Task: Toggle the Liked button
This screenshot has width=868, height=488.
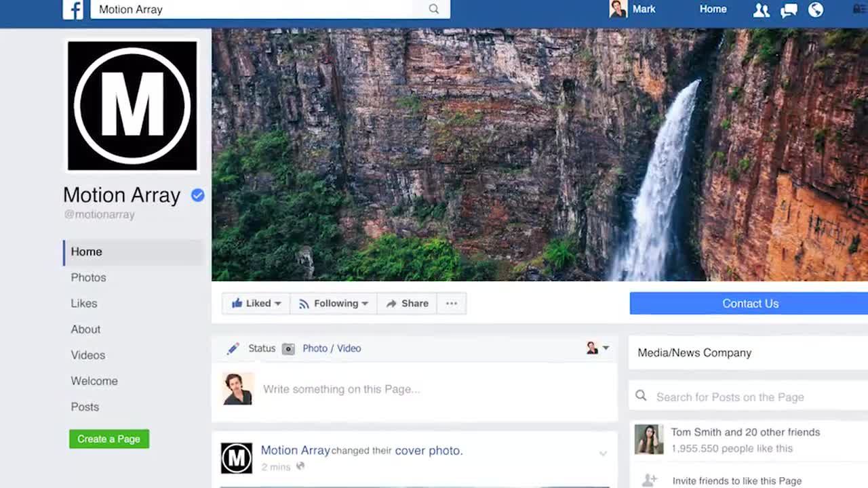Action: (256, 304)
